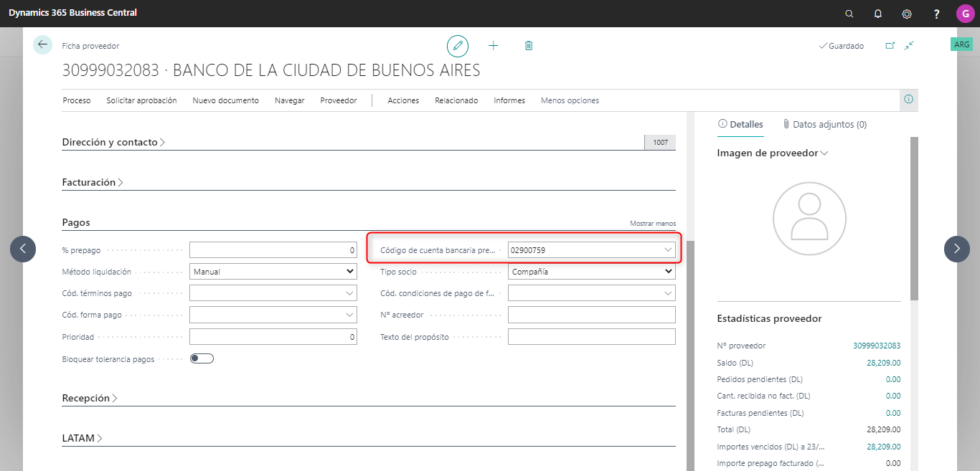Open the Informes menu
The image size is (980, 471).
(509, 100)
